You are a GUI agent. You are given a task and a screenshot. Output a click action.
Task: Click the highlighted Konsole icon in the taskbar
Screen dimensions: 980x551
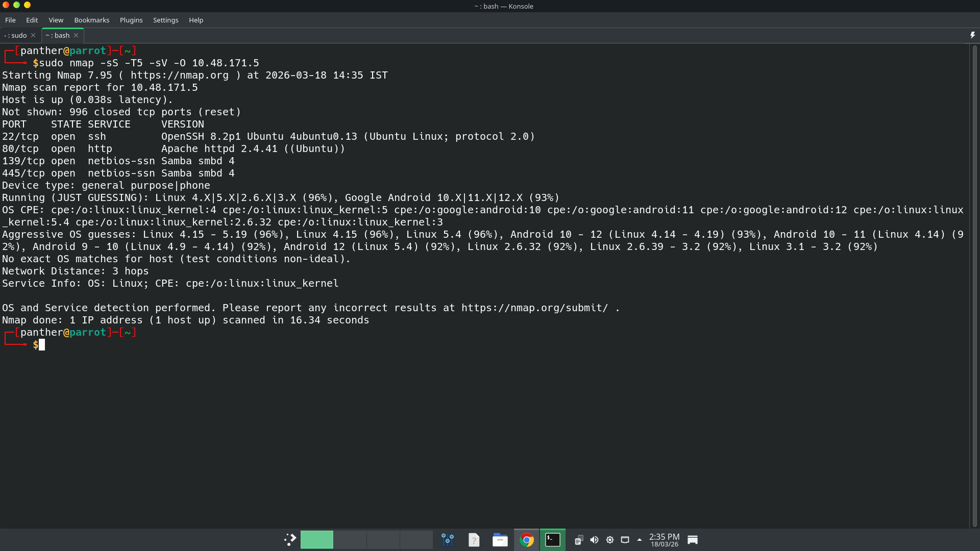(x=553, y=539)
